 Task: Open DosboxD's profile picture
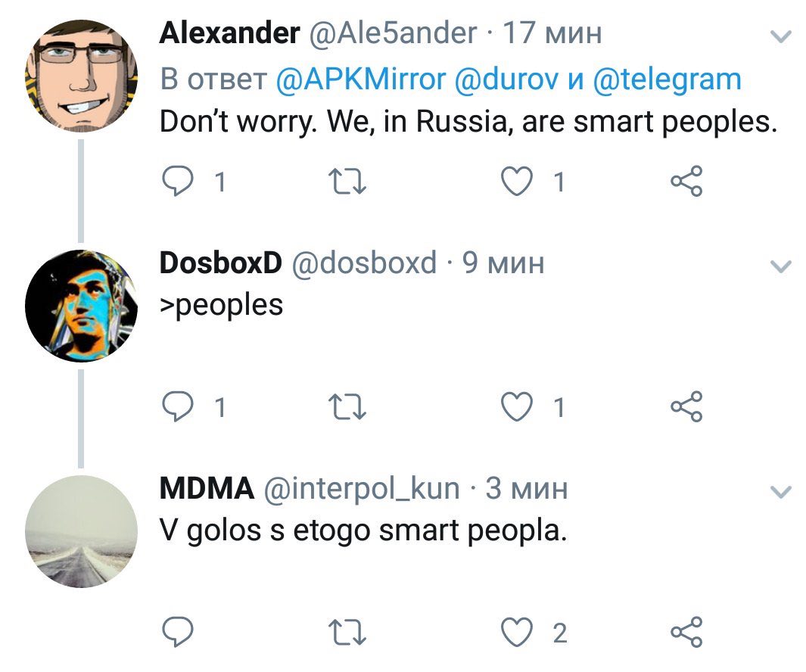coord(81,305)
